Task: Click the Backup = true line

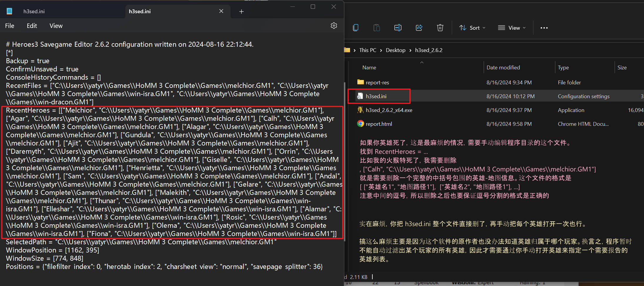Action: pyautogui.click(x=28, y=61)
